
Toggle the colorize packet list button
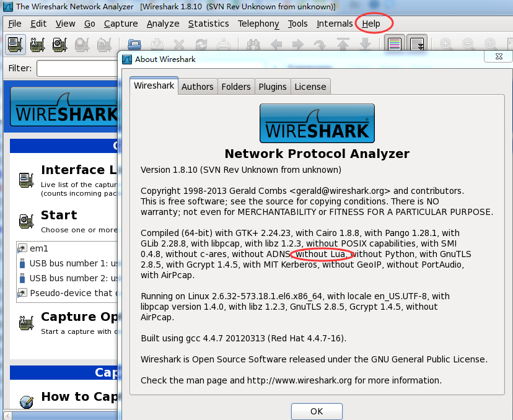394,44
